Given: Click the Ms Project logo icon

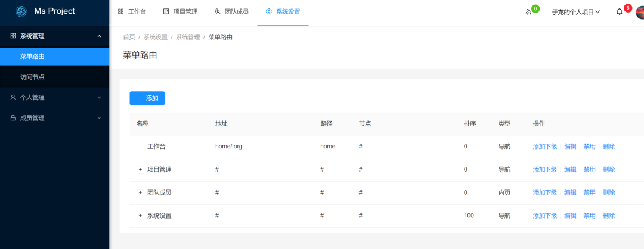Looking at the screenshot, I should [21, 11].
